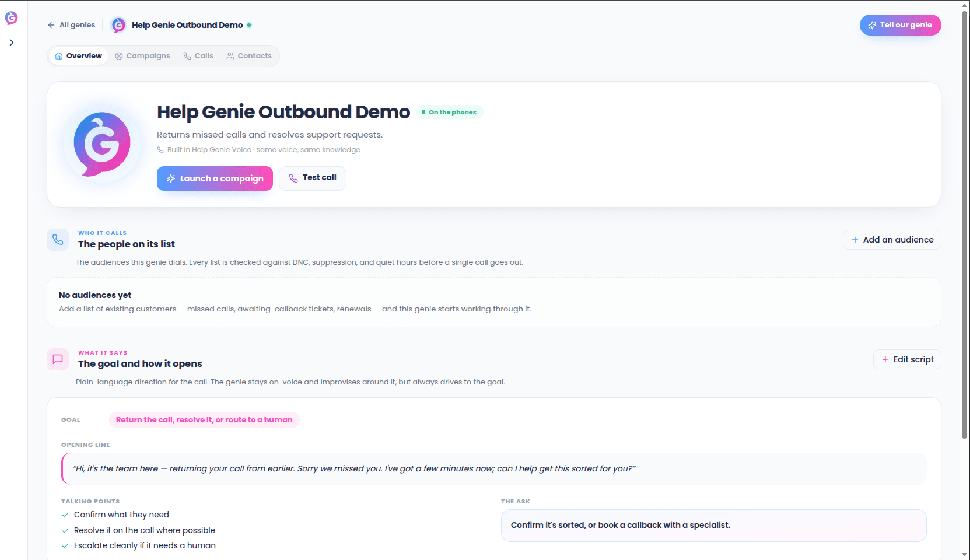Screen dimensions: 970x560
Task: Start a Test call
Action: pos(313,178)
